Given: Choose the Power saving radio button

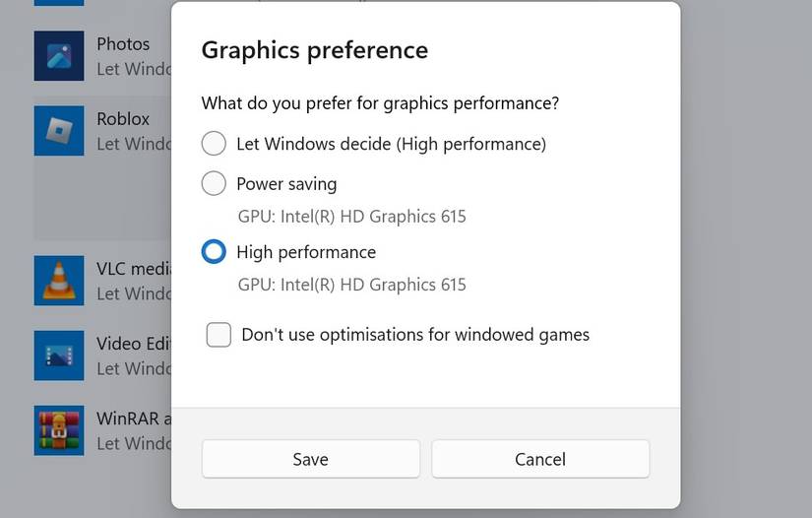Looking at the screenshot, I should coord(214,183).
